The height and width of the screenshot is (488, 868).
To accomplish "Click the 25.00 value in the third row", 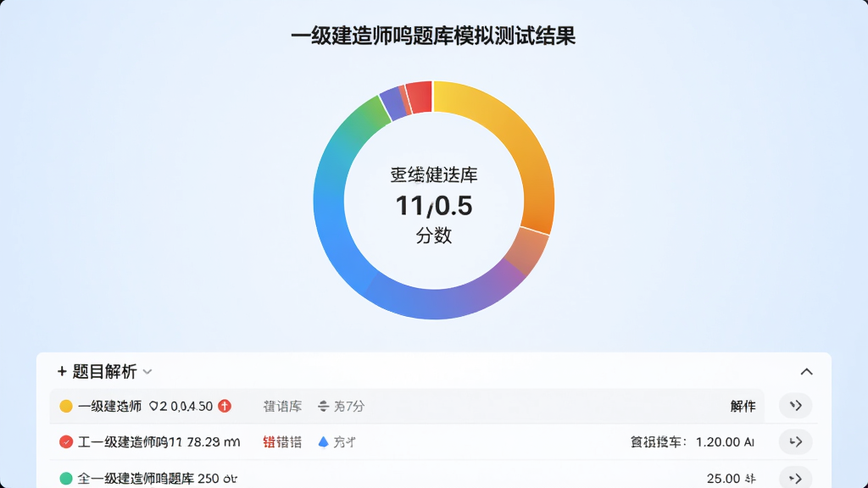I will (724, 479).
